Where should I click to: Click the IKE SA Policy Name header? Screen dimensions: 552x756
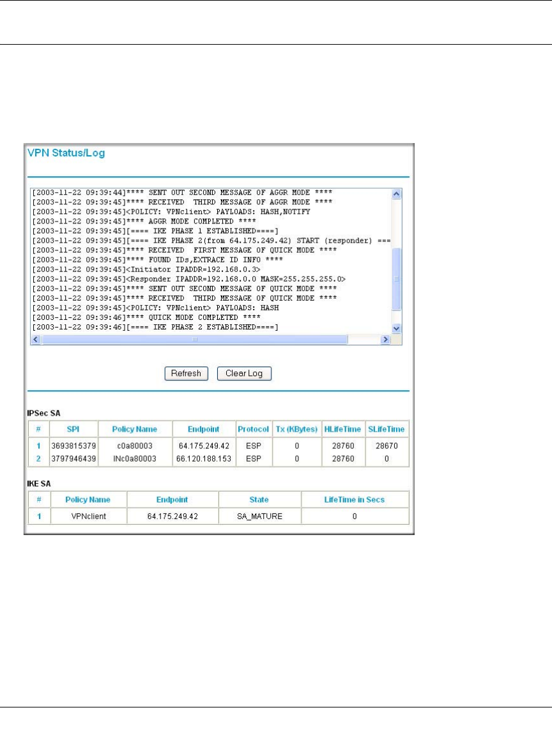coord(88,499)
